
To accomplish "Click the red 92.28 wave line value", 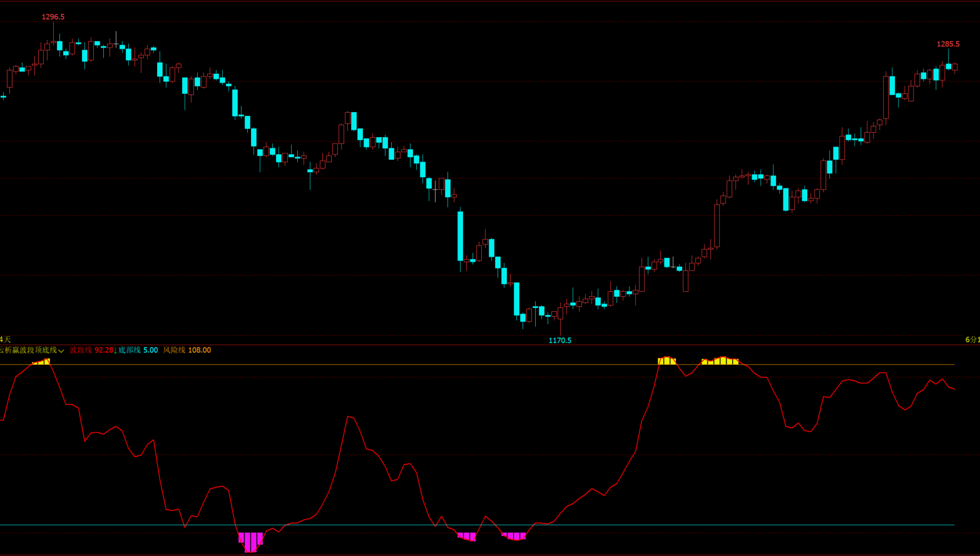I will point(104,350).
